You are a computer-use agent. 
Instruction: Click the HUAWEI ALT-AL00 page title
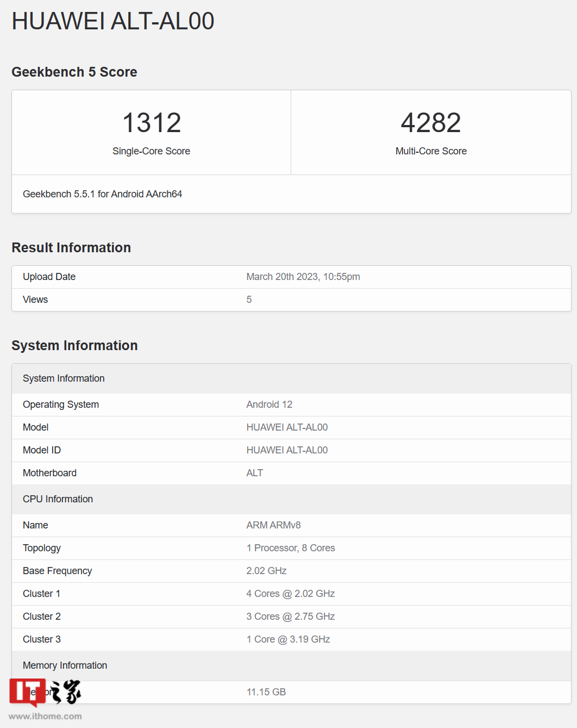pos(113,21)
